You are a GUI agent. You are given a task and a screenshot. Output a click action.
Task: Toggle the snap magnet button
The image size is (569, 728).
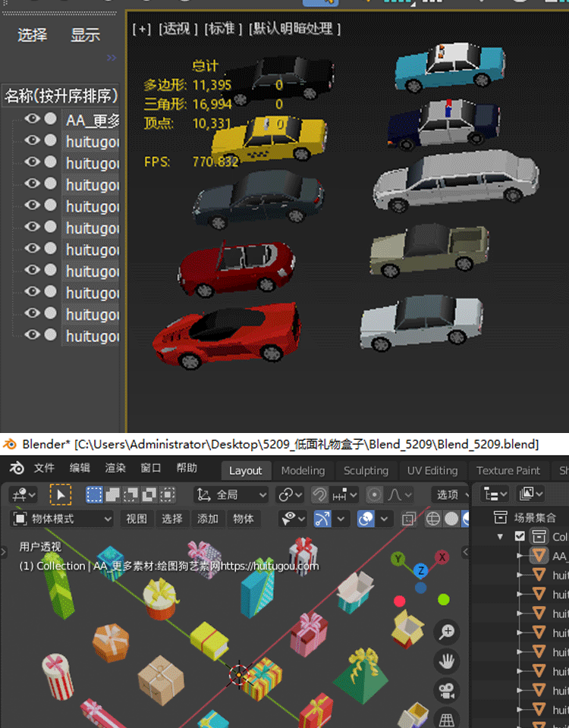click(320, 495)
